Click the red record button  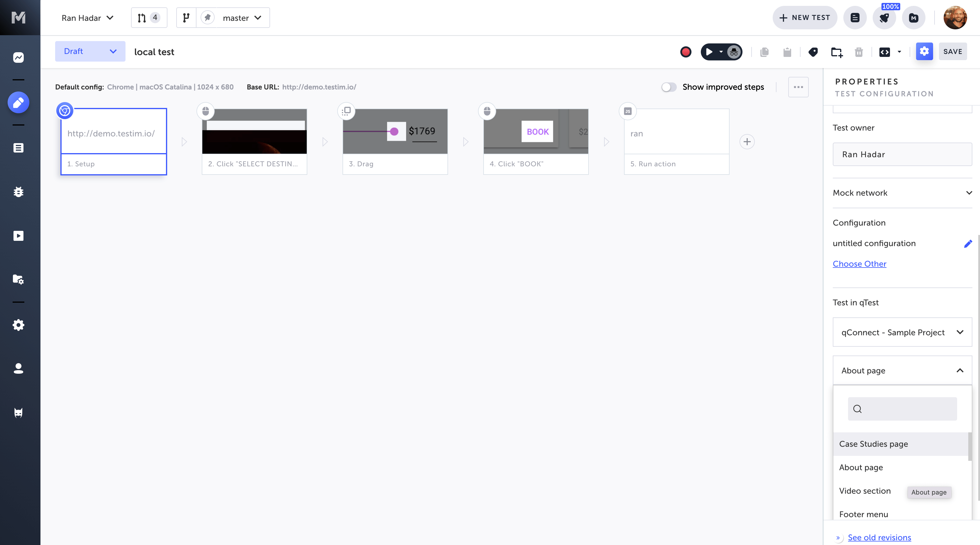pyautogui.click(x=686, y=52)
